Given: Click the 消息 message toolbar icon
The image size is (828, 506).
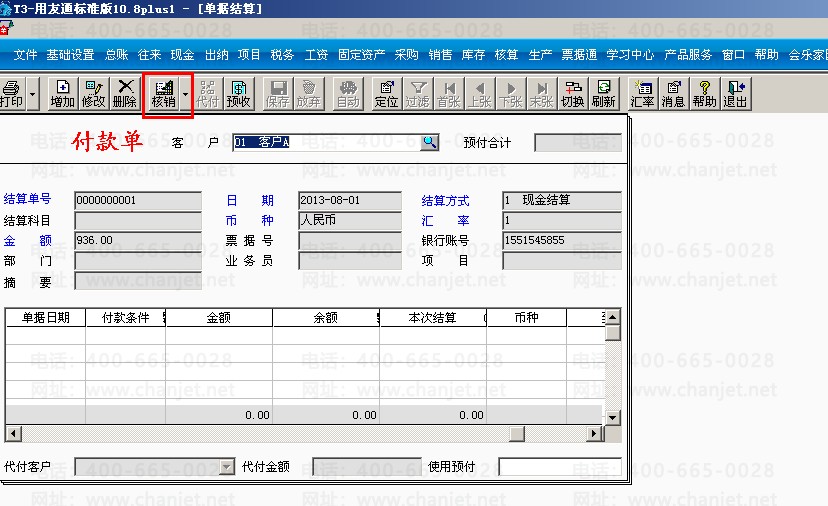Looking at the screenshot, I should [673, 94].
